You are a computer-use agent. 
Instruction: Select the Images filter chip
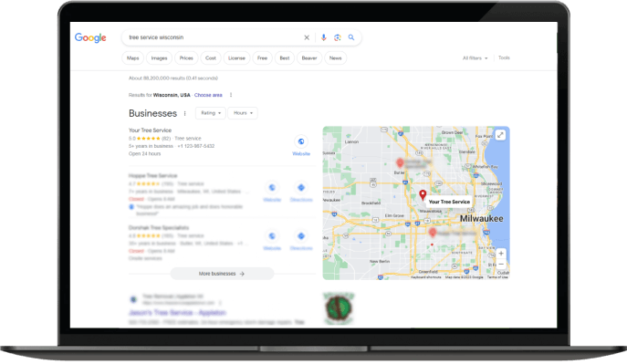point(159,58)
